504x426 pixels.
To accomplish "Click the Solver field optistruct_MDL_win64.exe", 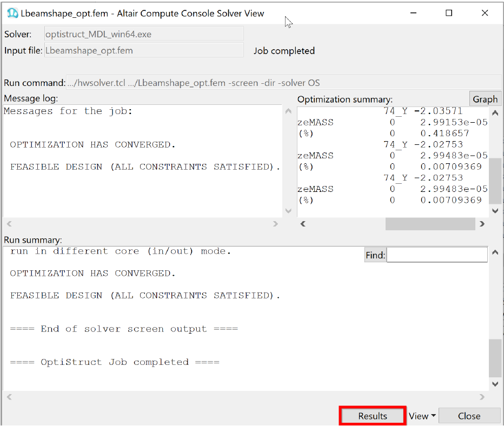I will click(x=144, y=34).
